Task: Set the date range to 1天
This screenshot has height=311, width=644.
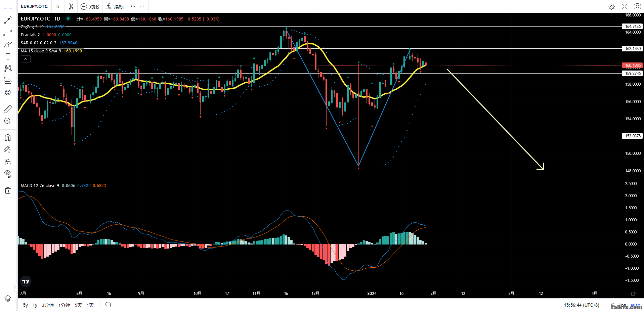Action: point(90,305)
